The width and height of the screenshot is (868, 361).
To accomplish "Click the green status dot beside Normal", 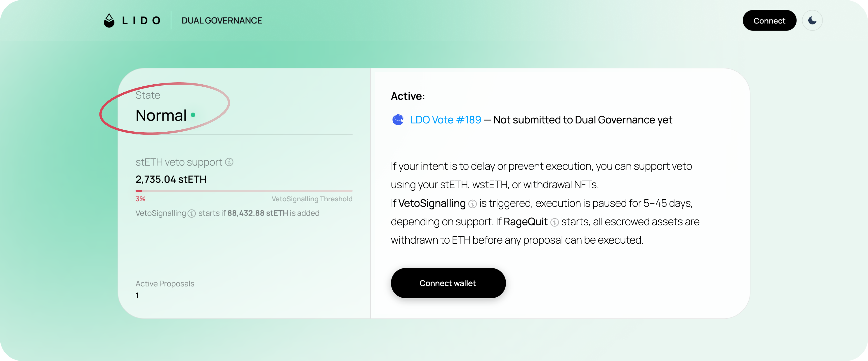I will tap(193, 115).
